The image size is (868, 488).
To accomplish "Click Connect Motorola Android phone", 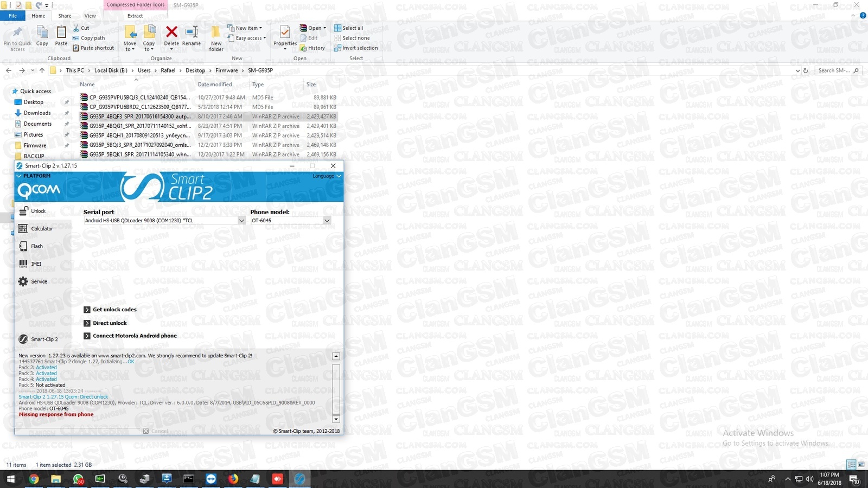I will [130, 336].
